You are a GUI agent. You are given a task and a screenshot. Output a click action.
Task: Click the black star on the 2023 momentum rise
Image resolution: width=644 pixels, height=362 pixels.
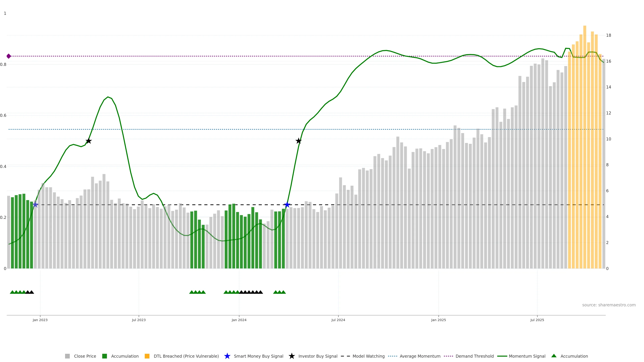[89, 141]
